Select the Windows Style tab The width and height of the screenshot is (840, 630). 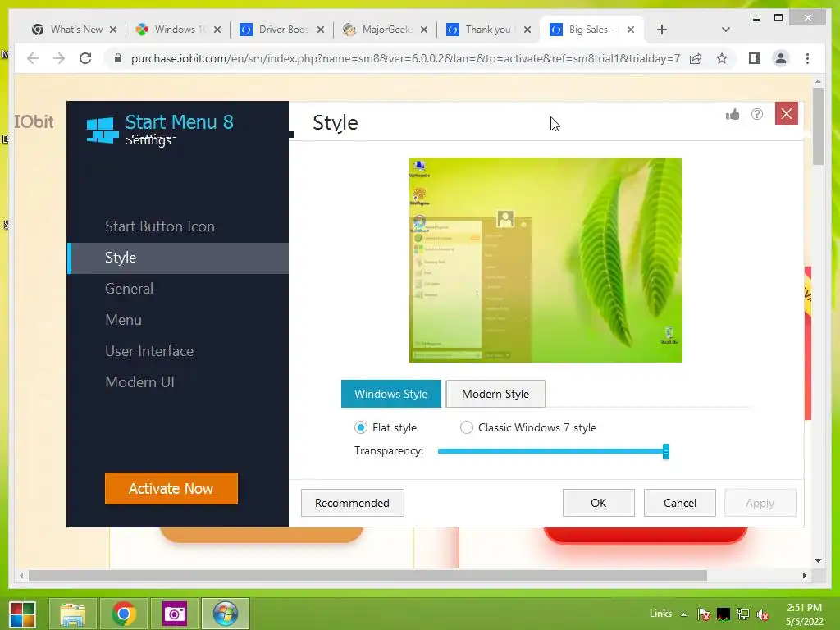tap(391, 394)
